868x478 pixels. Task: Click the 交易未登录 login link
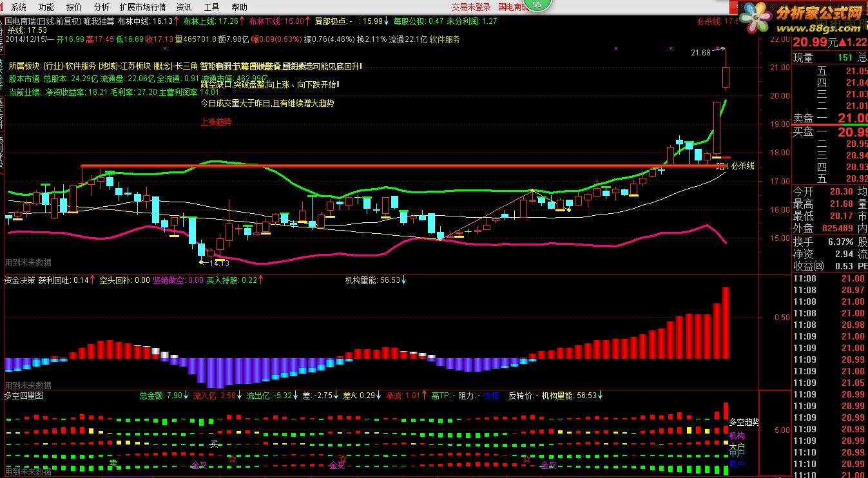point(471,7)
